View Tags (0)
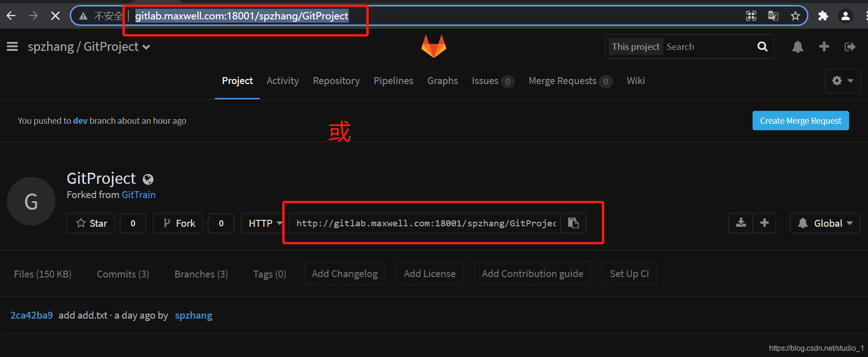 [269, 274]
